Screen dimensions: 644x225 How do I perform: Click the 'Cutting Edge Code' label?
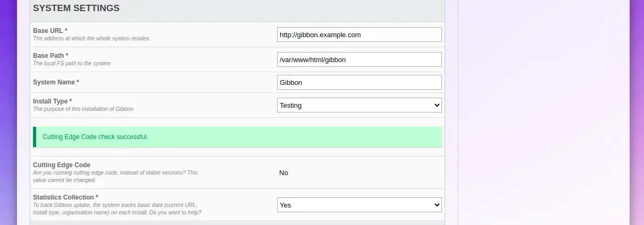(x=62, y=165)
